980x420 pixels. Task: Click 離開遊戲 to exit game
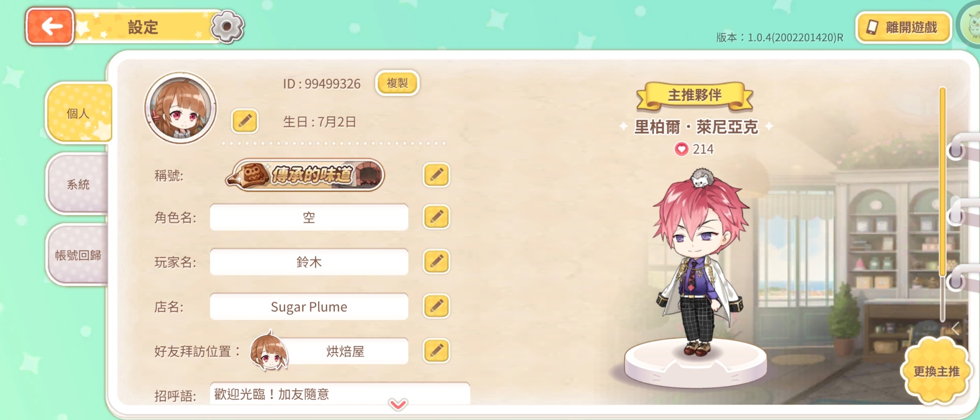903,27
